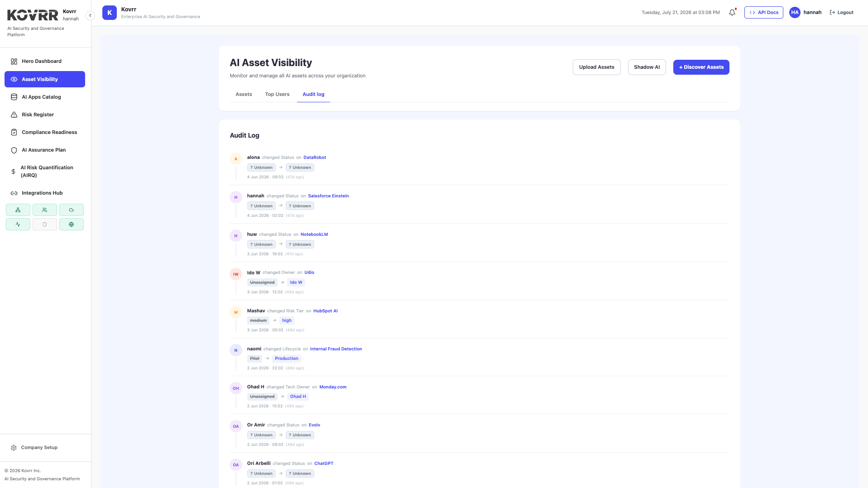Navigate to Risk Register
This screenshot has height=488, width=868.
pos(45,115)
